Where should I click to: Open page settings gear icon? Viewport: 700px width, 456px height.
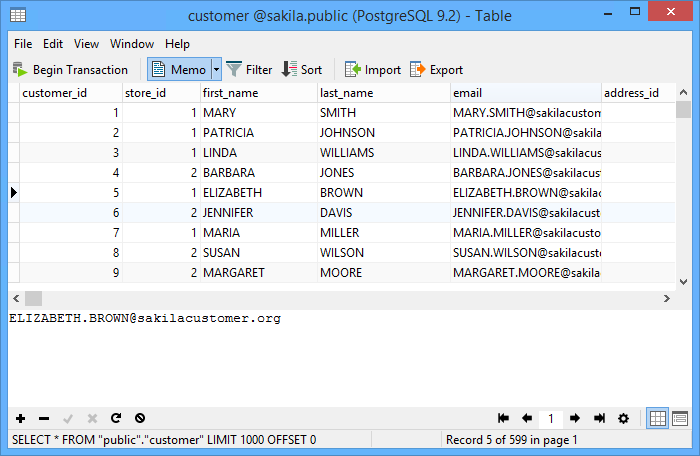click(623, 418)
